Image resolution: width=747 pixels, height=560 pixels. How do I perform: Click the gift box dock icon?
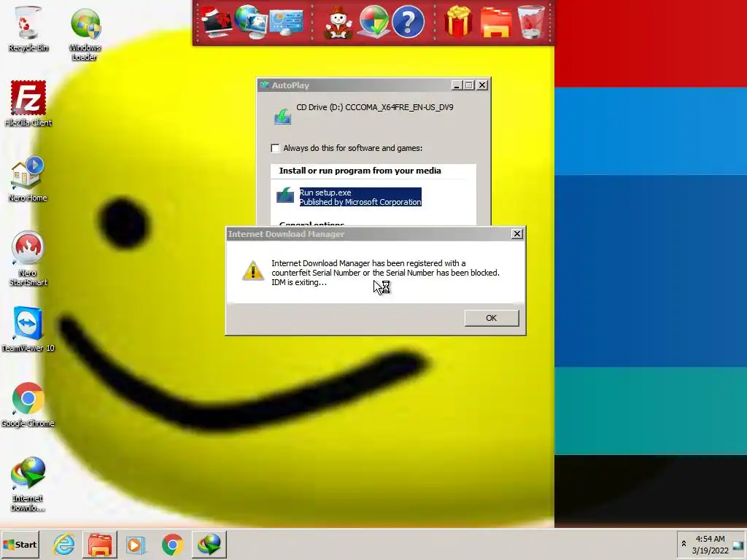point(458,22)
